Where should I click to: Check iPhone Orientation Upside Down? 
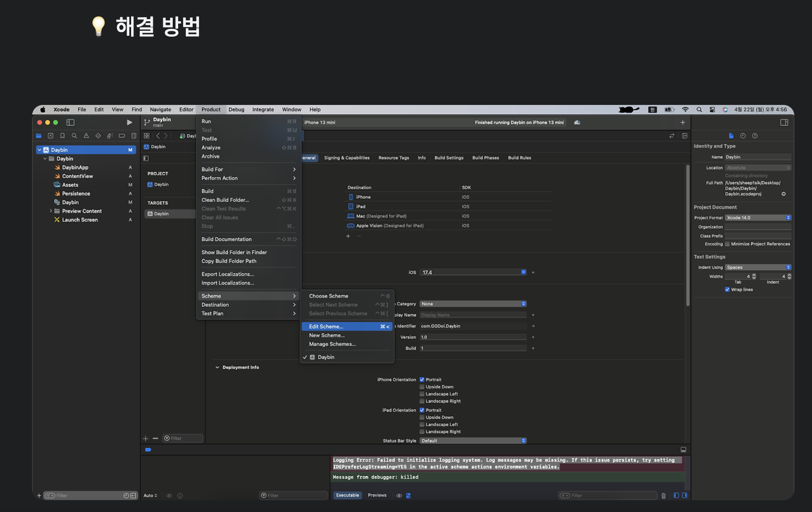tap(422, 387)
